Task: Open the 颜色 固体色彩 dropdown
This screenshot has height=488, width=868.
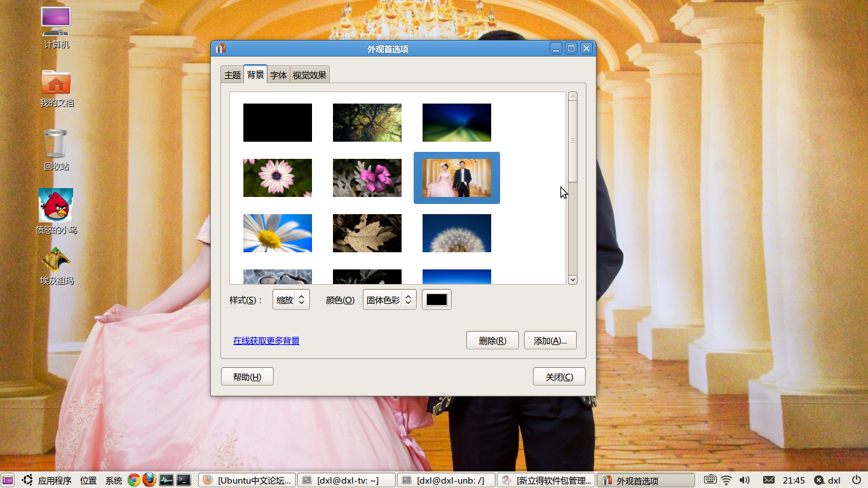Action: [390, 300]
